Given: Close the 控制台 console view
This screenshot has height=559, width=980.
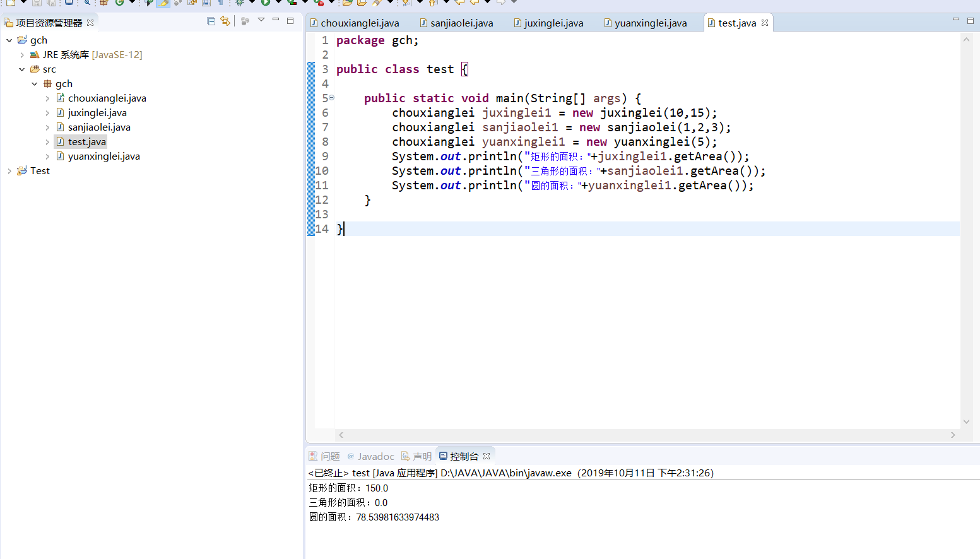Looking at the screenshot, I should tap(487, 456).
